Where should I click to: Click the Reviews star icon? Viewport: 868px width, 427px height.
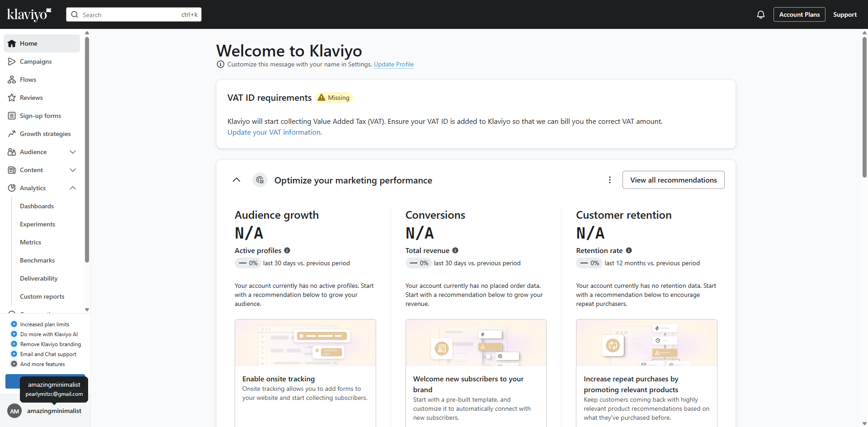click(12, 98)
